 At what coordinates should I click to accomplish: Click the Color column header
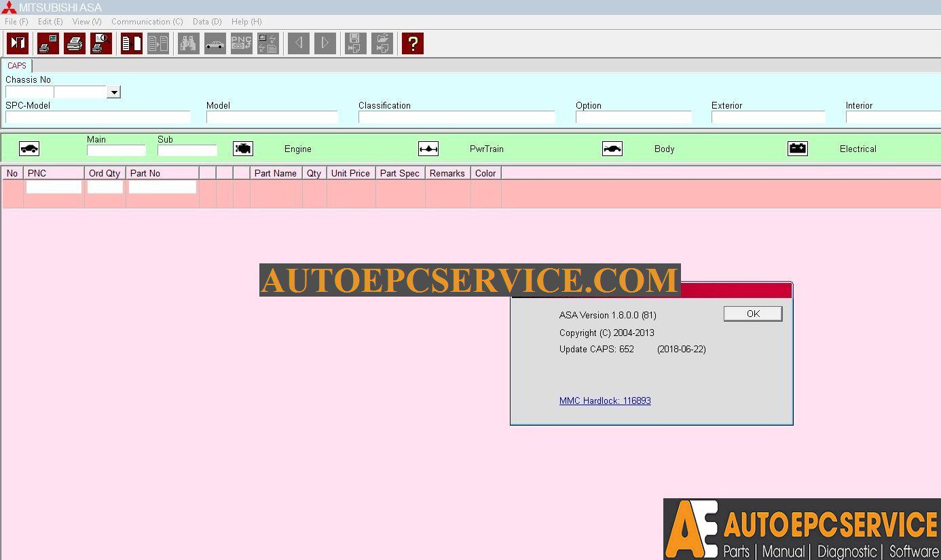[486, 173]
